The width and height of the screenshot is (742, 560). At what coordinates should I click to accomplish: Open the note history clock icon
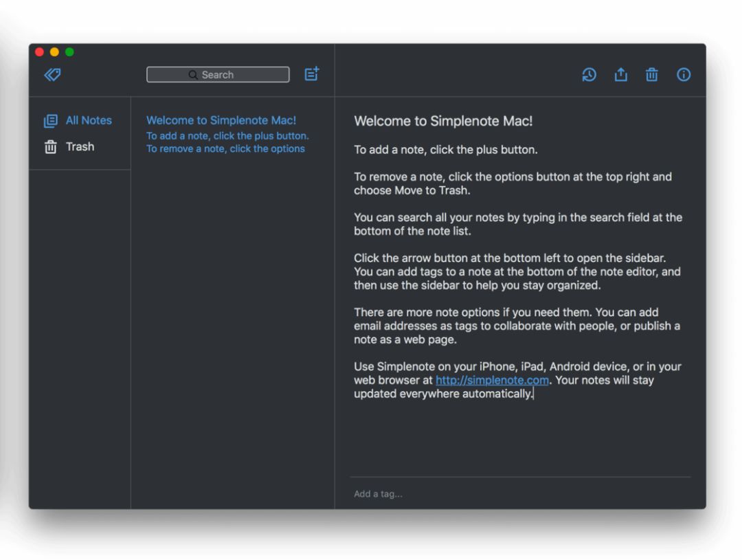point(589,75)
